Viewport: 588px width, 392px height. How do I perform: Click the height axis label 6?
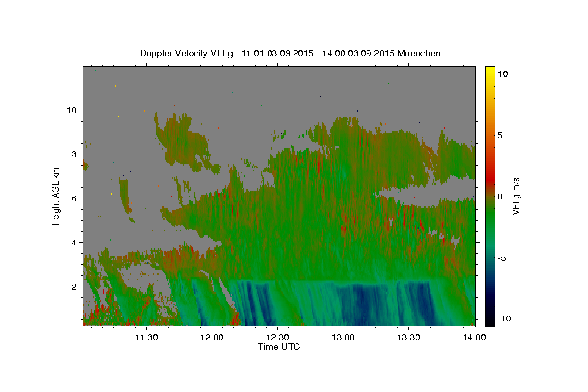(74, 198)
